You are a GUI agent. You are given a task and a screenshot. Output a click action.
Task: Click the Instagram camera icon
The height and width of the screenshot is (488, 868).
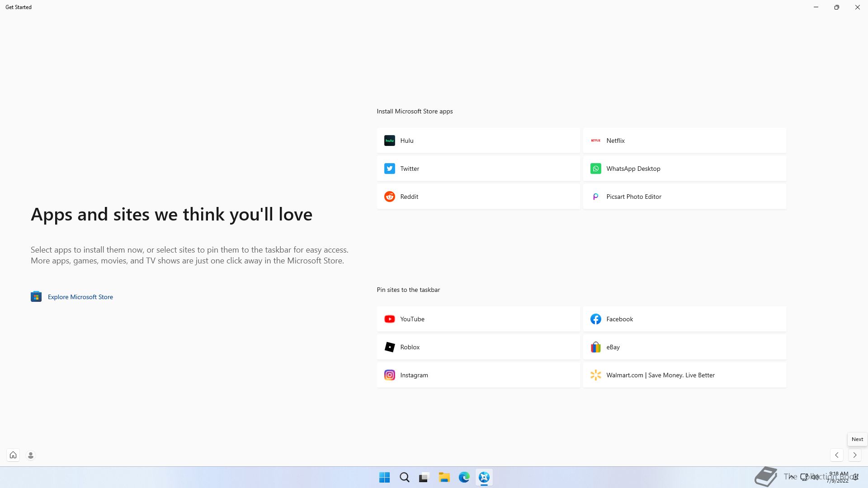click(389, 375)
